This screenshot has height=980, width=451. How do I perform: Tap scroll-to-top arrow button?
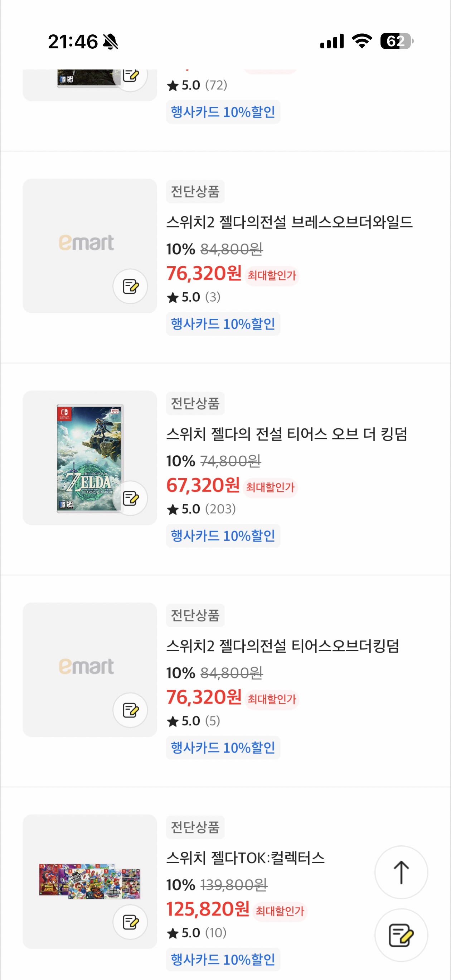[401, 872]
